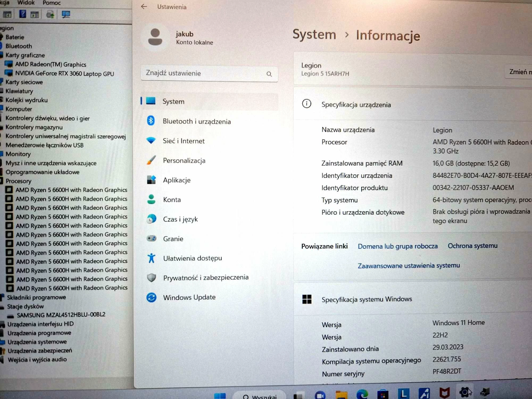Image resolution: width=532 pixels, height=399 pixels.
Task: Select Klawiatury in the device tree
Action: [19, 91]
